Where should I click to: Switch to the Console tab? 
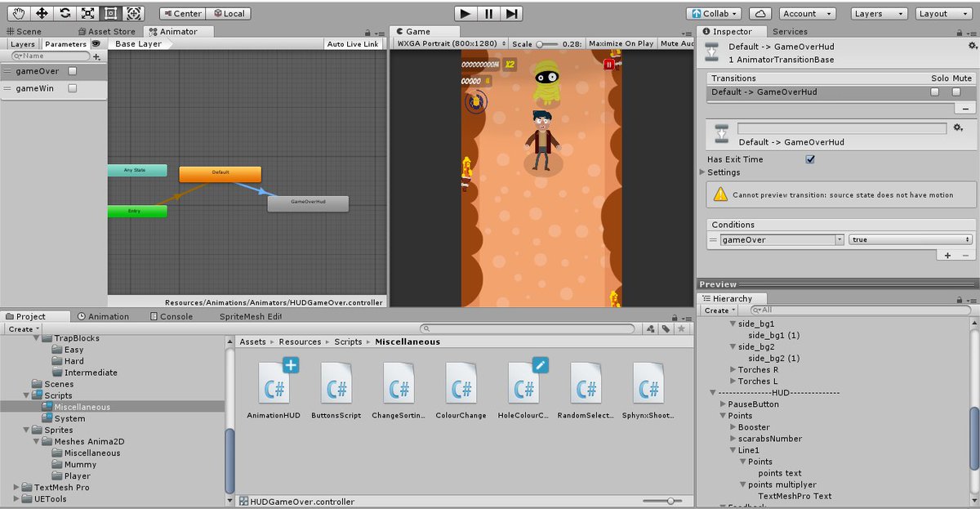pyautogui.click(x=170, y=316)
